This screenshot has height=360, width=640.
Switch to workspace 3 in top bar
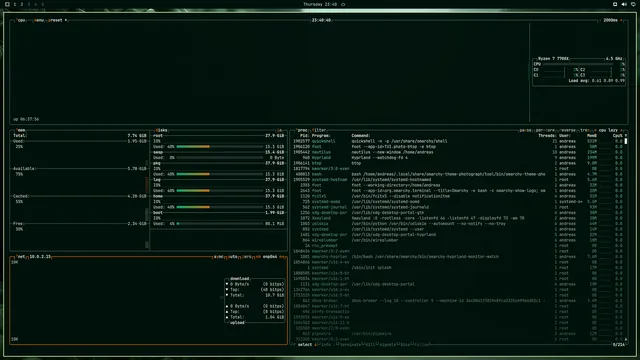29,4
